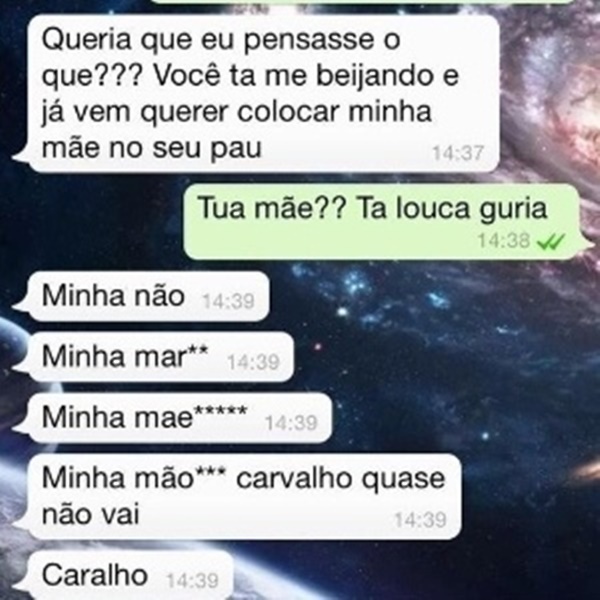Tap the 14:39 timestamp beside 'Minha não'
Viewport: 600px width, 600px height.
click(228, 301)
